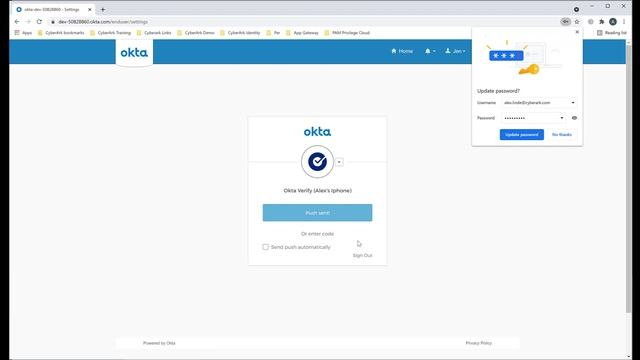Open the Extensions puzzle icon
The width and height of the screenshot is (640, 360).
pos(601,22)
